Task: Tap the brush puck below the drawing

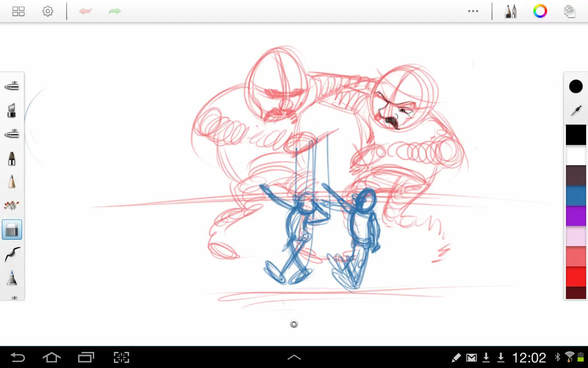Action: (294, 324)
